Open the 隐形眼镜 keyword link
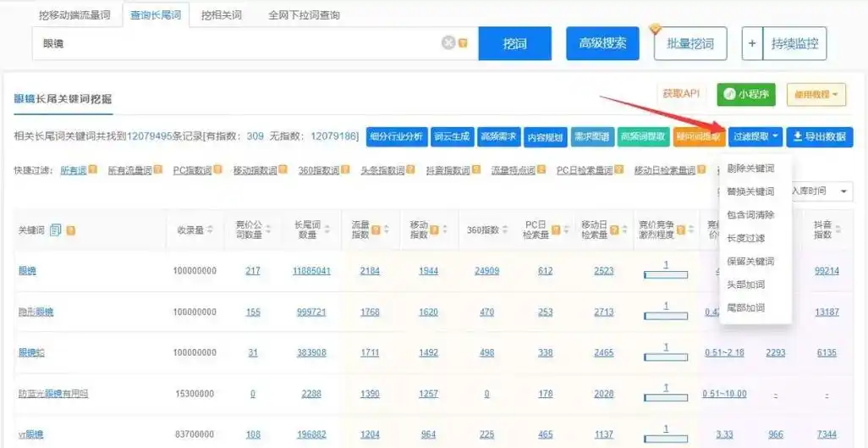The height and width of the screenshot is (448, 868). click(x=36, y=312)
